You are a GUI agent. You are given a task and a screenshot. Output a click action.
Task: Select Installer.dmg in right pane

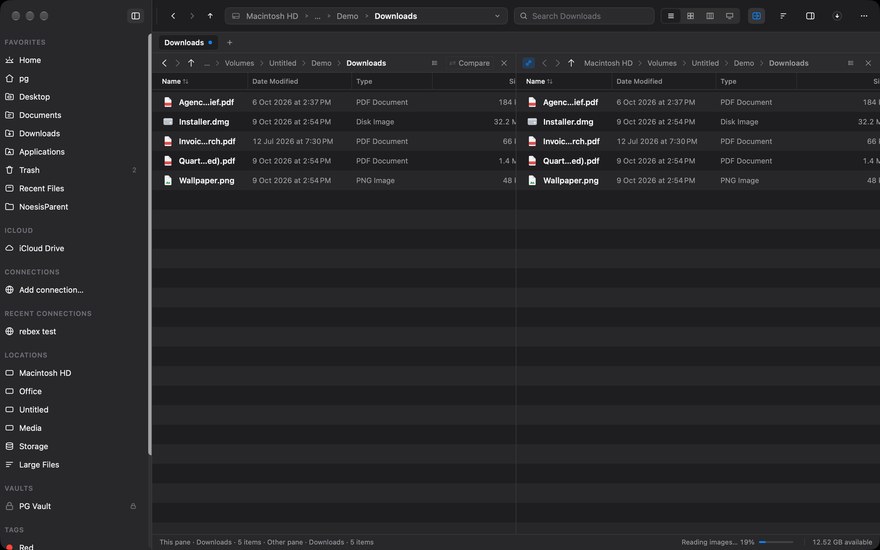[698, 122]
